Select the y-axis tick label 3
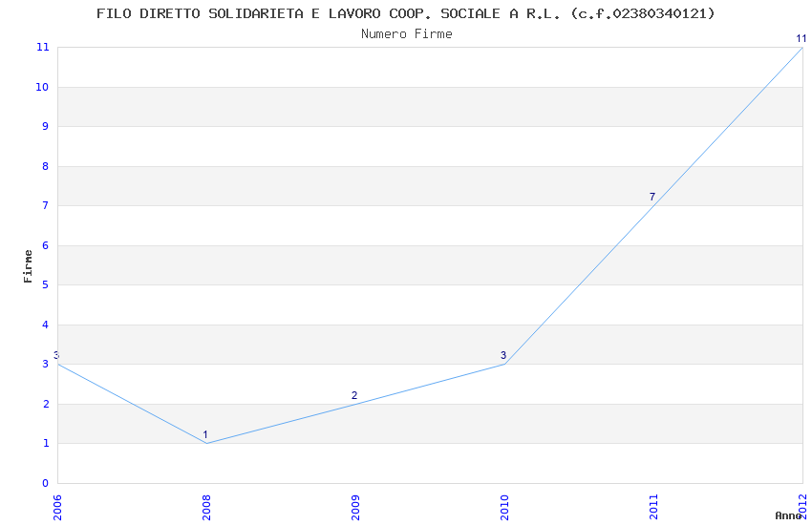 [46, 364]
